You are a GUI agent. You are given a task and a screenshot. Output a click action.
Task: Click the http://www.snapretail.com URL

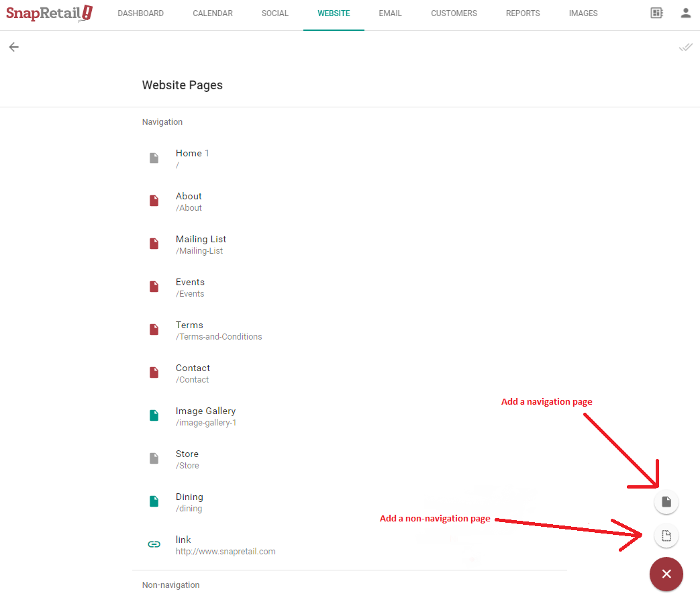pos(226,552)
